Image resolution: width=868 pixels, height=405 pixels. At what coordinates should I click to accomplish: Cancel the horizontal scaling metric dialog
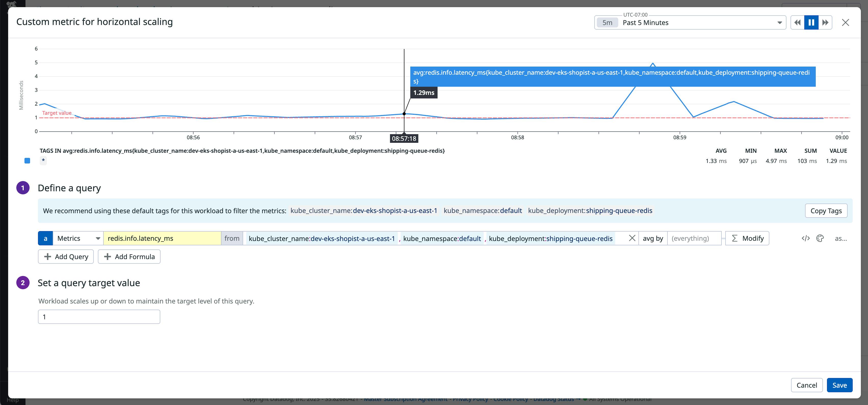[807, 385]
